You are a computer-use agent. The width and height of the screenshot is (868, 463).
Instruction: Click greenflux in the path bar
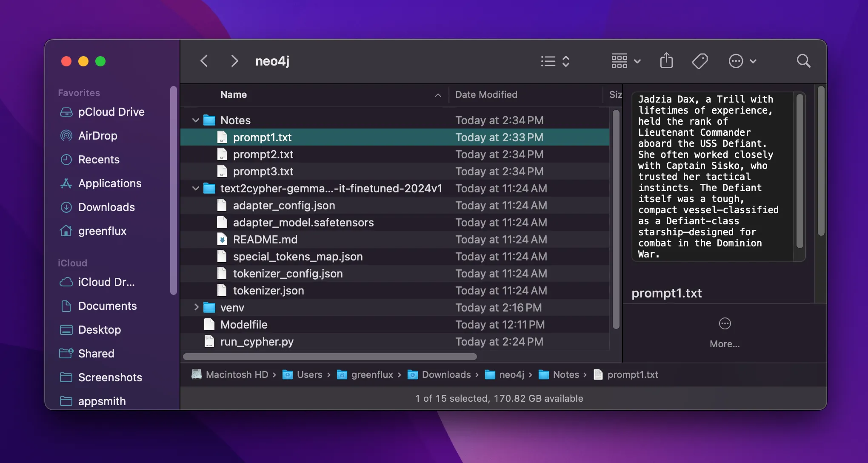click(x=372, y=374)
